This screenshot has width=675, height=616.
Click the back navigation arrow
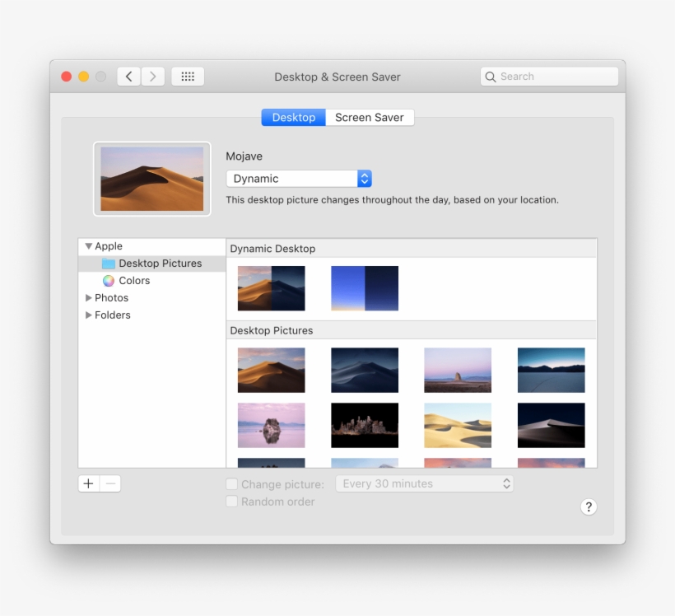click(x=128, y=76)
